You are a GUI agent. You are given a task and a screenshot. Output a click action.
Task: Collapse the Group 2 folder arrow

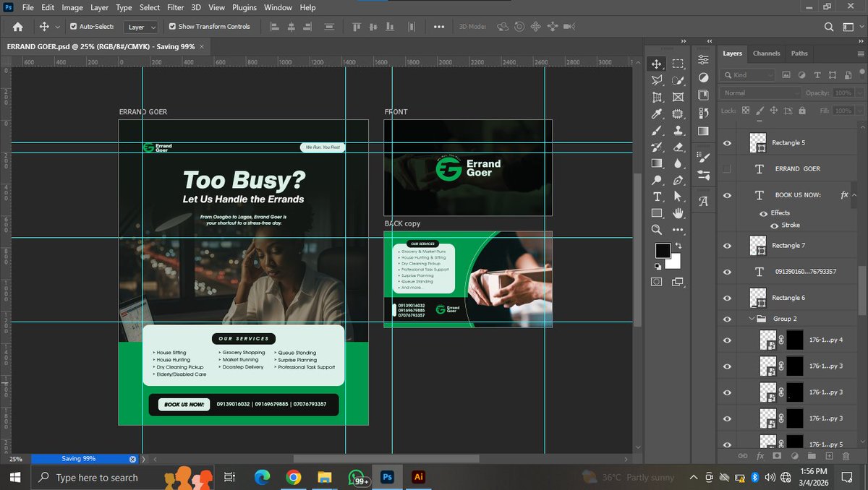point(752,319)
